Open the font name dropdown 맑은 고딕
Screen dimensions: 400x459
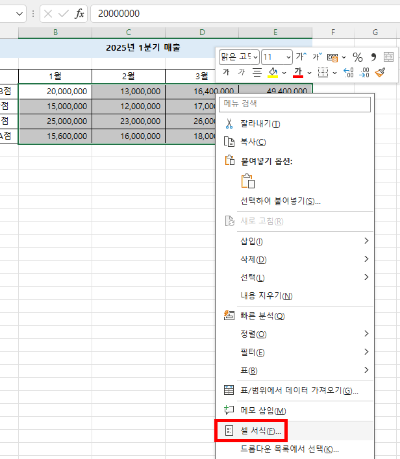point(256,57)
